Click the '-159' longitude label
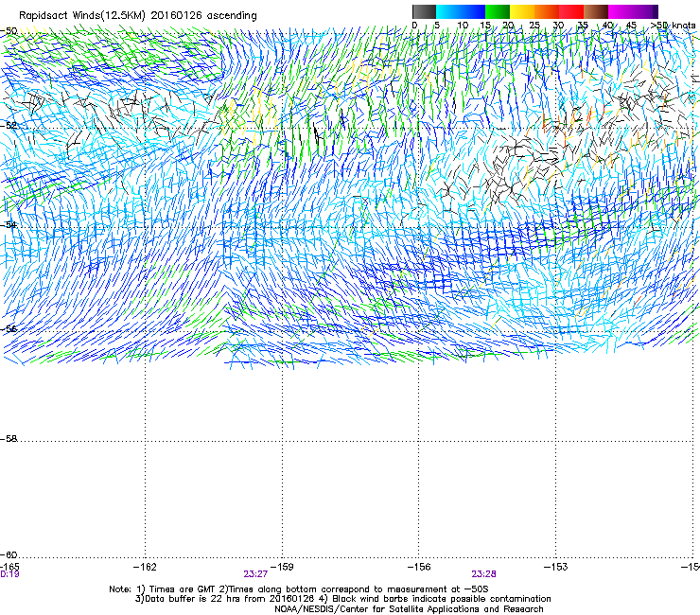The width and height of the screenshot is (700, 615). (x=282, y=567)
